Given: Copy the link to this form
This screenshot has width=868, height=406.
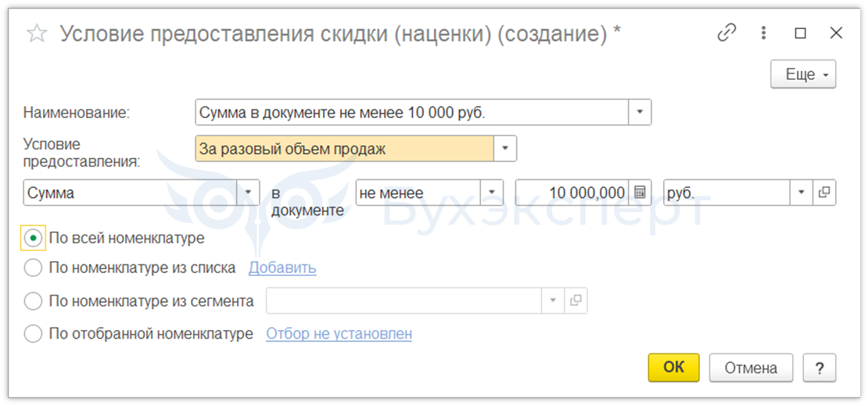Looking at the screenshot, I should 727,33.
